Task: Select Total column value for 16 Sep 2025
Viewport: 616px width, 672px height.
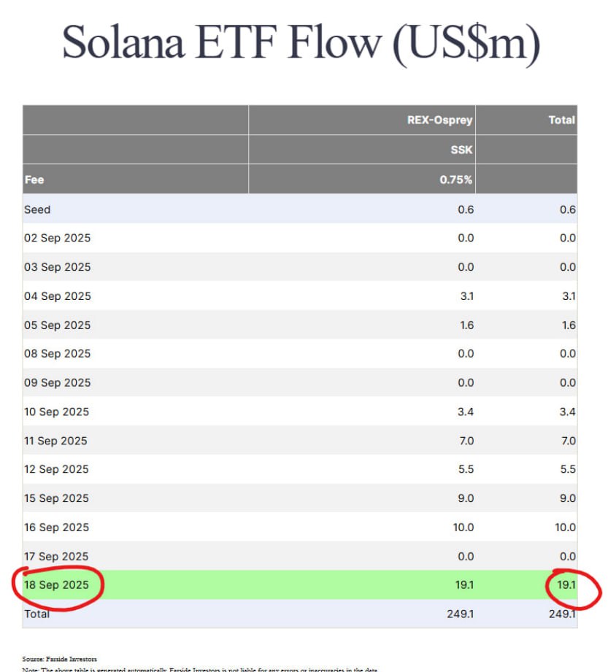Action: pos(565,527)
